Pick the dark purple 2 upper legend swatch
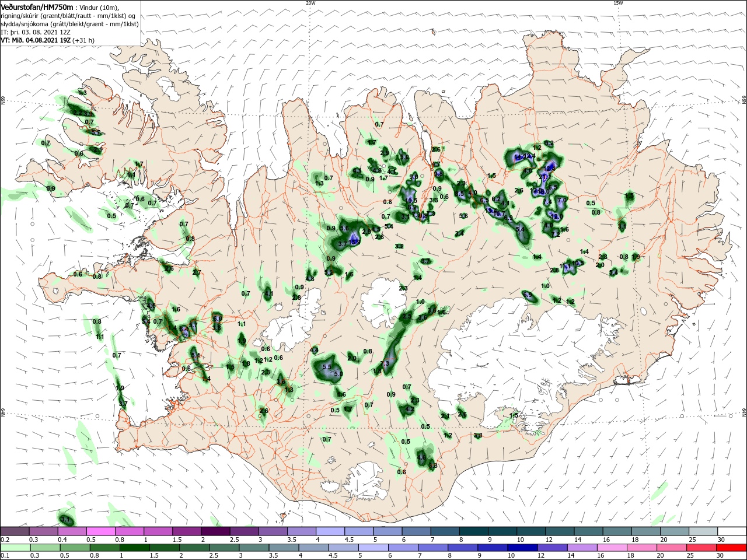Viewport: 747px width, 560px height. click(x=215, y=531)
